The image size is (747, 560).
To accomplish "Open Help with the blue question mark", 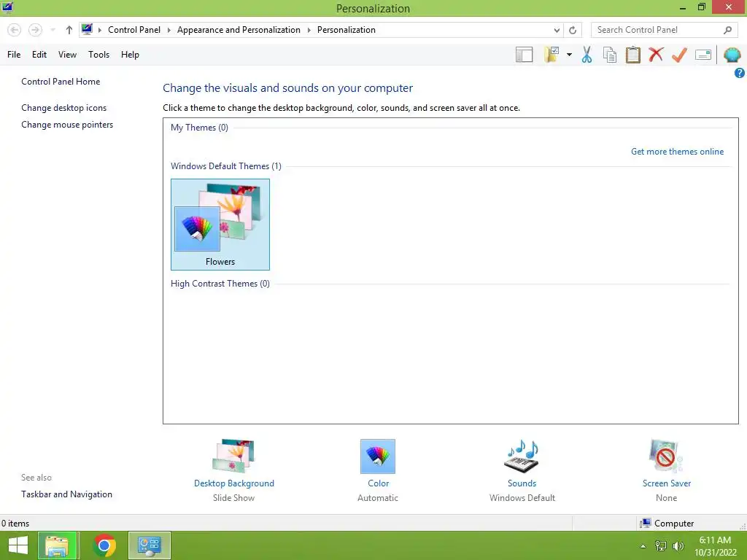I will 740,73.
